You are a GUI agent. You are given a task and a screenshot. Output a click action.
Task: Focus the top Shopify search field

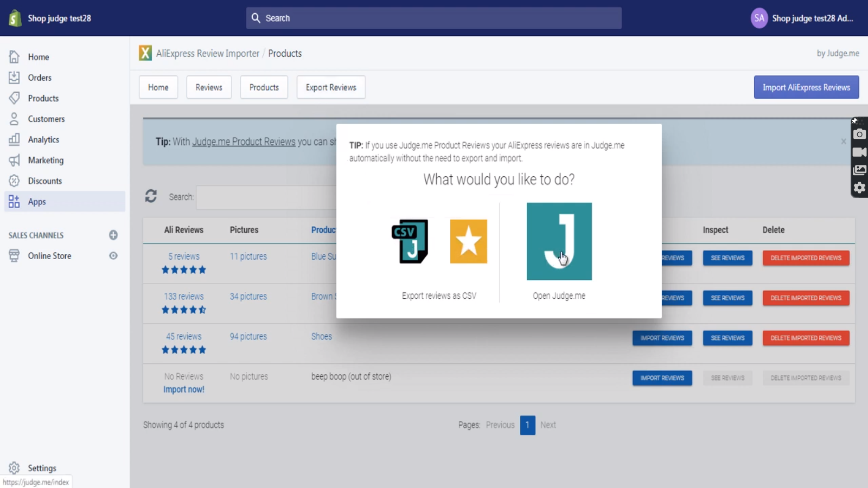pos(434,18)
